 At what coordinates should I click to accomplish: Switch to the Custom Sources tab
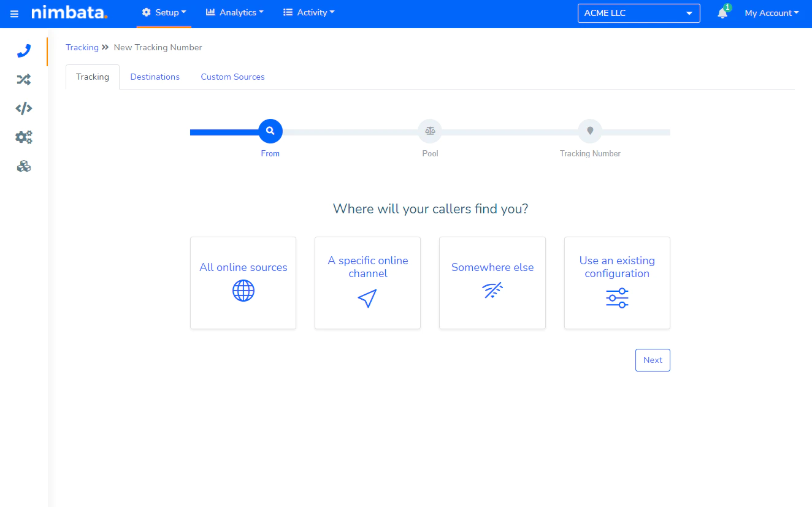coord(233,77)
